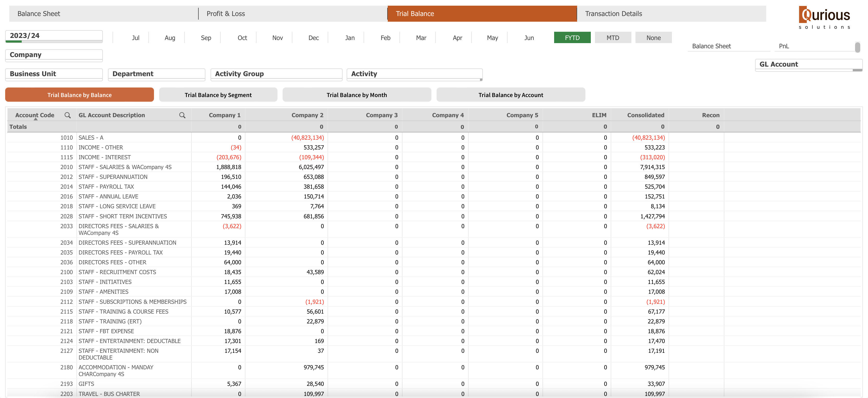
Task: Select the None period option
Action: pyautogui.click(x=654, y=38)
